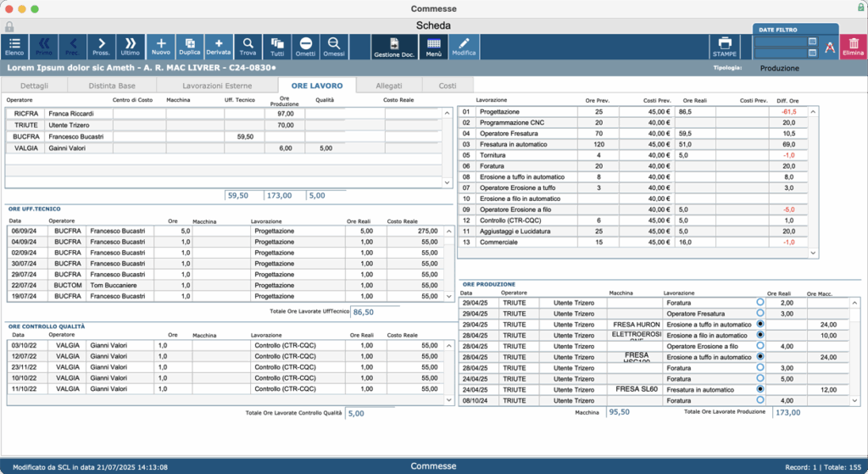Click the Franca Riccardi operator row
This screenshot has width=868, height=474.
click(x=224, y=114)
